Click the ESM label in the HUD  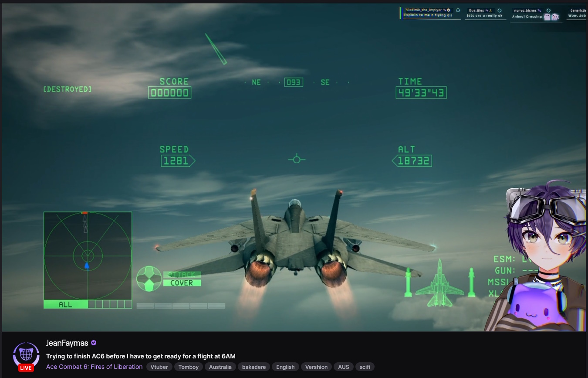pos(504,259)
